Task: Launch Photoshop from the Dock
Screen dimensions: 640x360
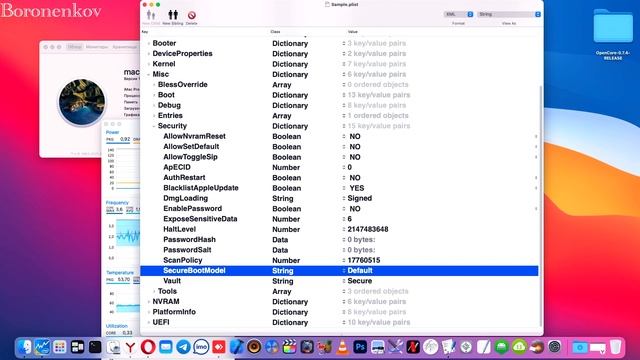Action: (x=360, y=347)
